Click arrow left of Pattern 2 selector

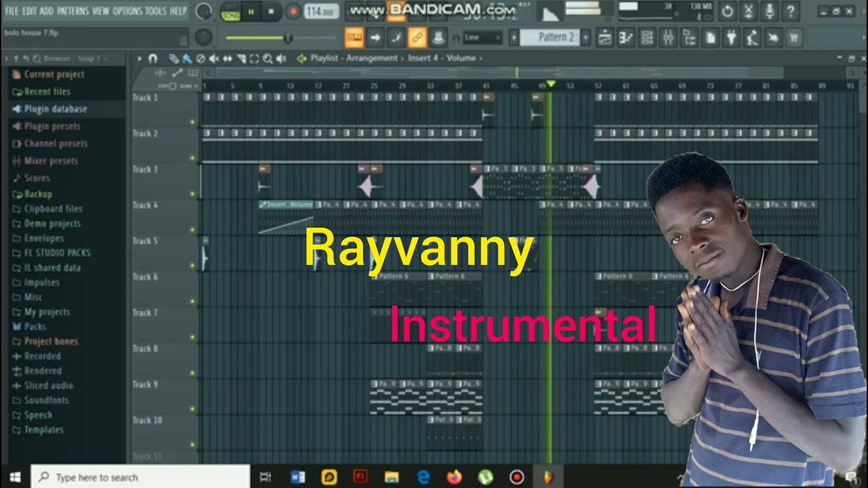514,37
